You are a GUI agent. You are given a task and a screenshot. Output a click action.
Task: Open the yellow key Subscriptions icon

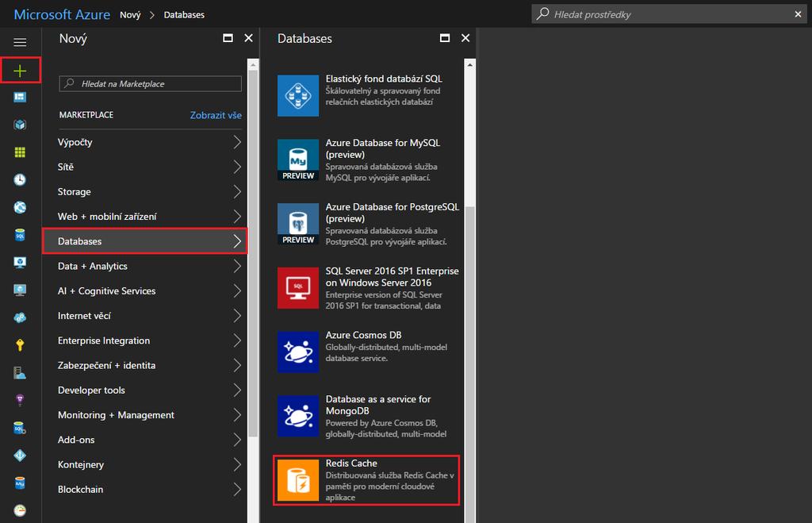point(20,345)
